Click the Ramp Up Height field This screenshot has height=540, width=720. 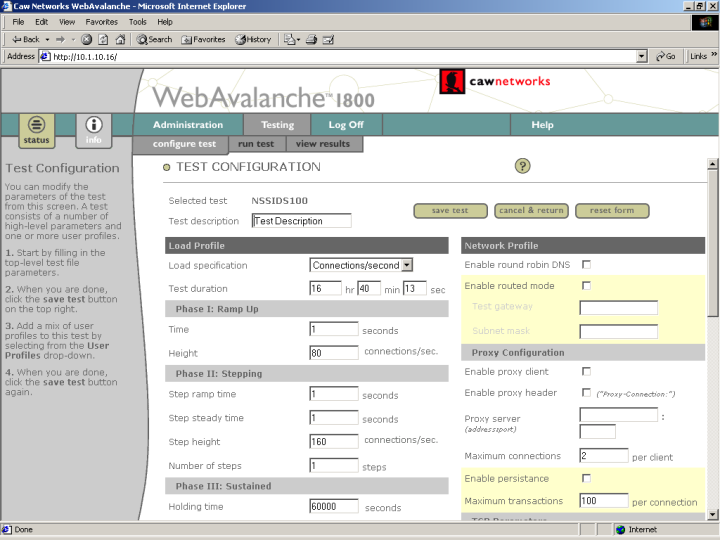coord(333,353)
